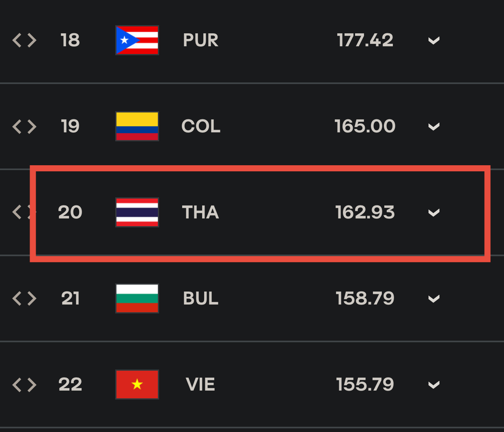Viewport: 504px width, 432px height.
Task: Click the Bulgaria flag icon
Action: click(x=137, y=298)
